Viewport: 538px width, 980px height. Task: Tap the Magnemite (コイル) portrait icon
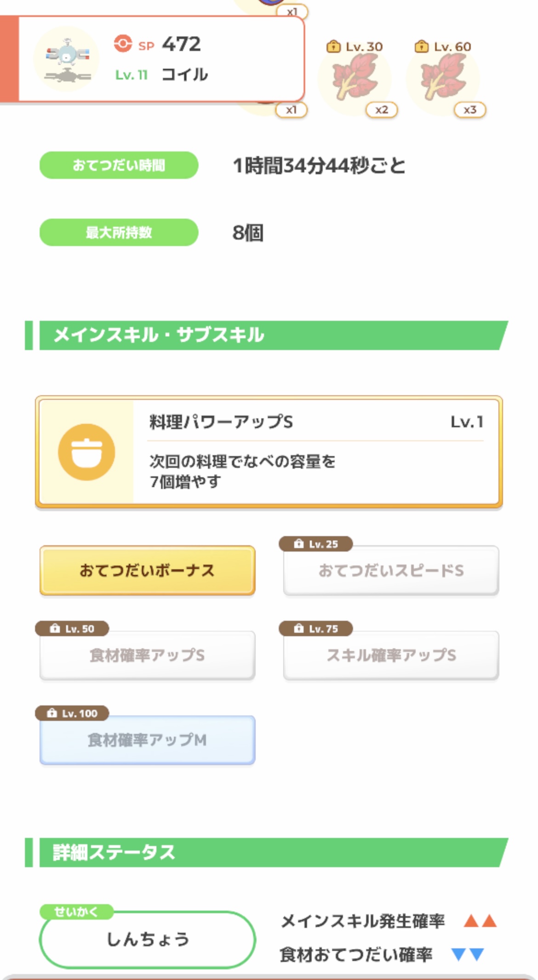coord(67,59)
